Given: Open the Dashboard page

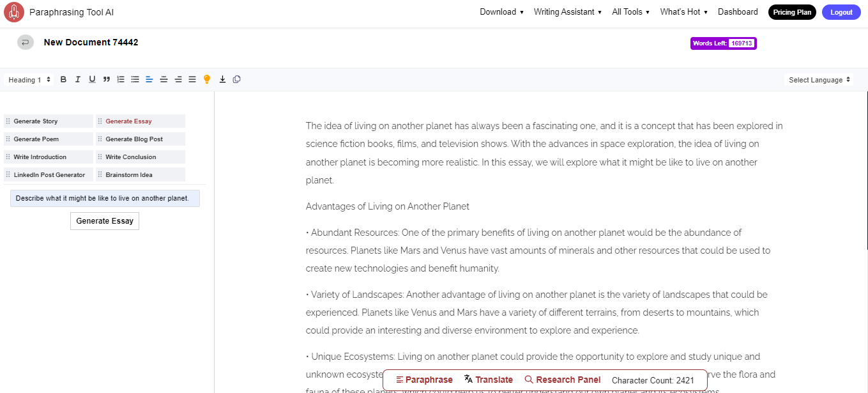Looking at the screenshot, I should (x=738, y=12).
